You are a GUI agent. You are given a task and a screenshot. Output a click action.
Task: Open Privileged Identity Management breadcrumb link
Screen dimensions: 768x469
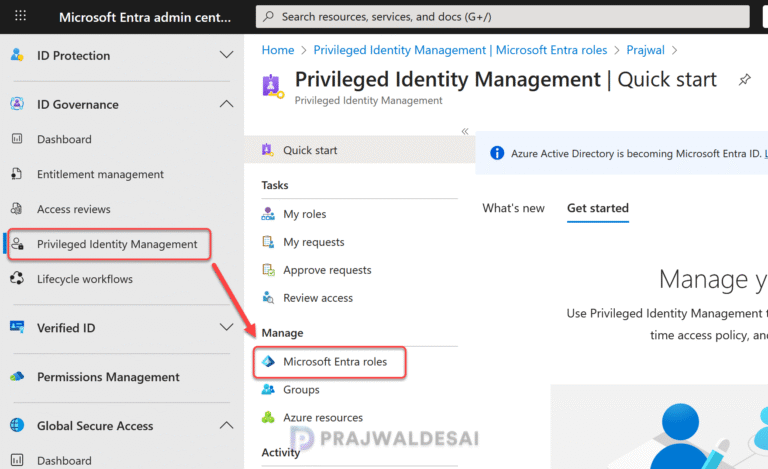point(460,50)
